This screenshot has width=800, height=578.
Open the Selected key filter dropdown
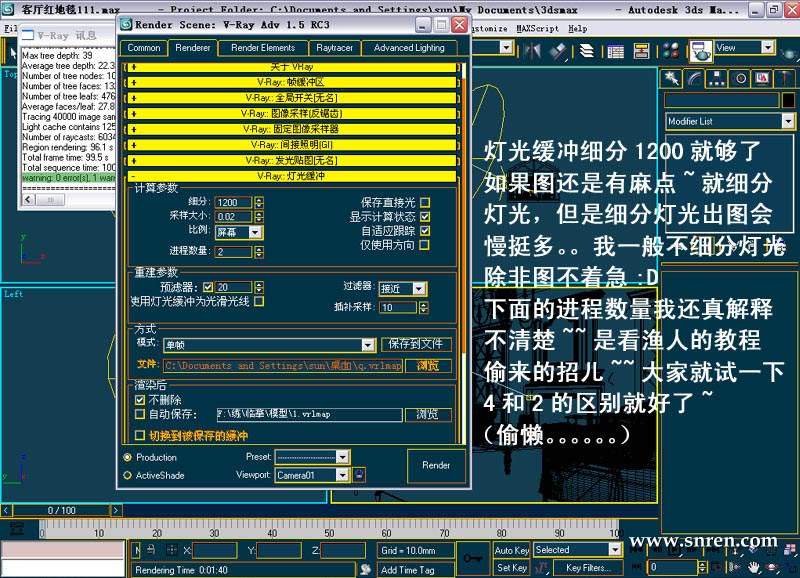pos(578,549)
